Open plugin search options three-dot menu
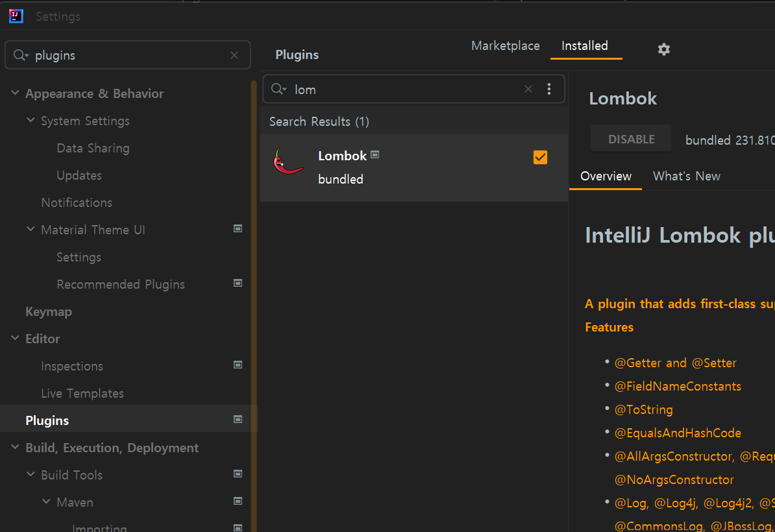 tap(549, 89)
